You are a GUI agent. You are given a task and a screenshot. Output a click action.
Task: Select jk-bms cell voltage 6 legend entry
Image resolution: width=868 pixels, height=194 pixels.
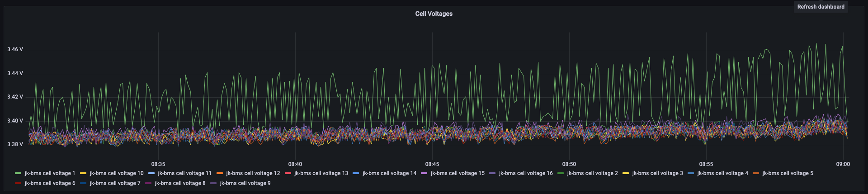pyautogui.click(x=50, y=183)
